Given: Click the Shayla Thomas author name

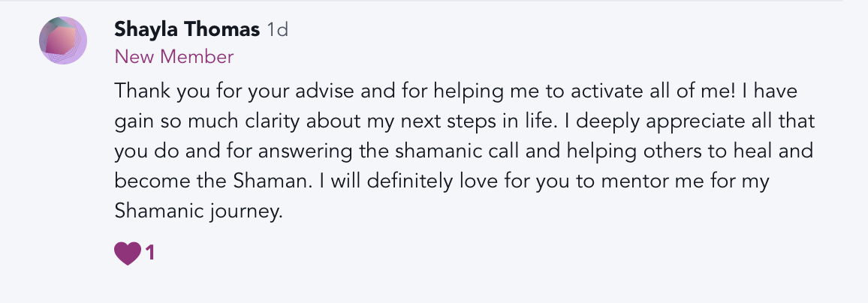Looking at the screenshot, I should 187,29.
